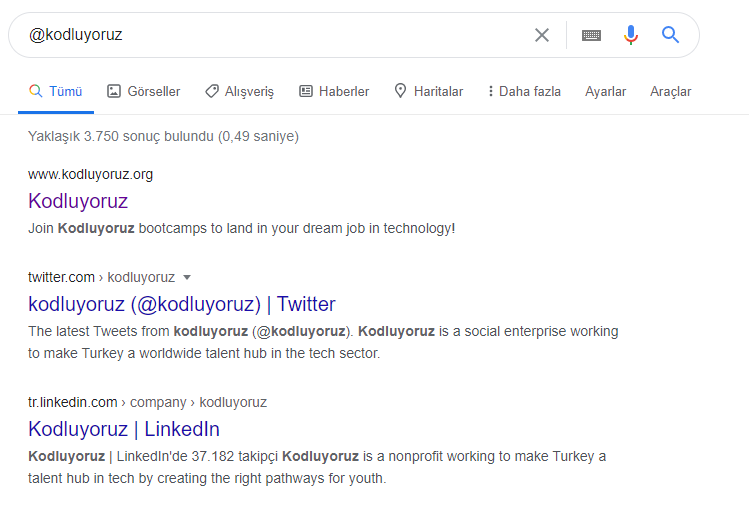Expand the Daha fazla menu
This screenshot has height=509, width=749.
point(524,91)
